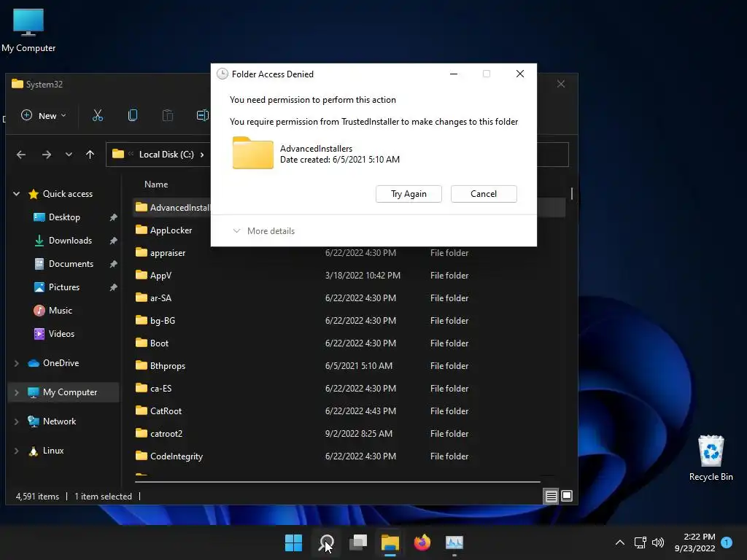Switch to details view layout icon
The height and width of the screenshot is (560, 747).
coord(551,496)
